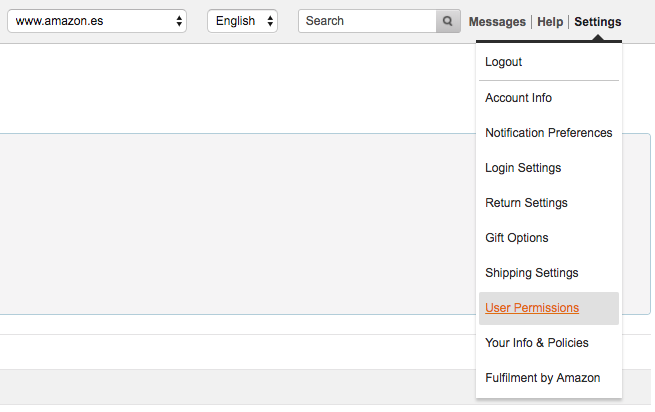Open the Messages link in header
The height and width of the screenshot is (412, 655).
click(497, 22)
